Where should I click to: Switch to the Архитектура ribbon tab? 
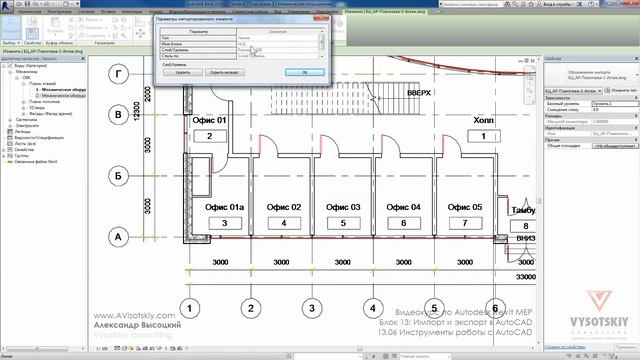[x=30, y=11]
